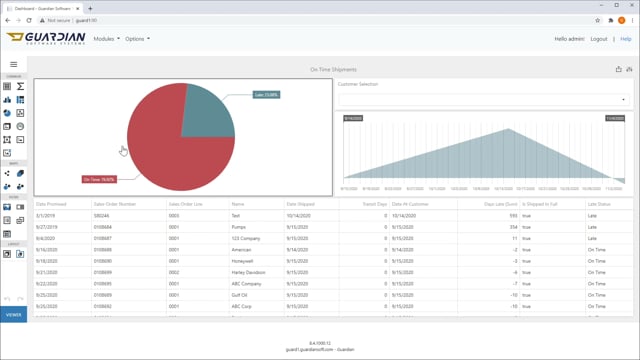
Task: Click the range filter area chart
Action: [484, 153]
